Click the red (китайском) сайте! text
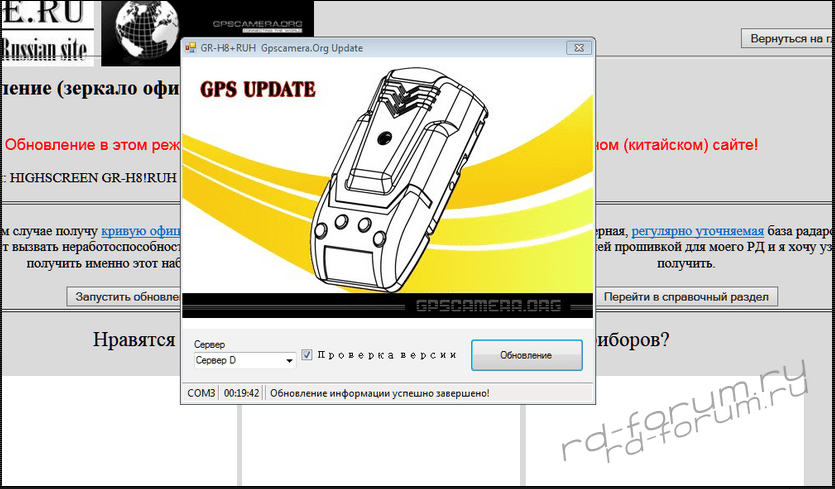 pyautogui.click(x=691, y=144)
